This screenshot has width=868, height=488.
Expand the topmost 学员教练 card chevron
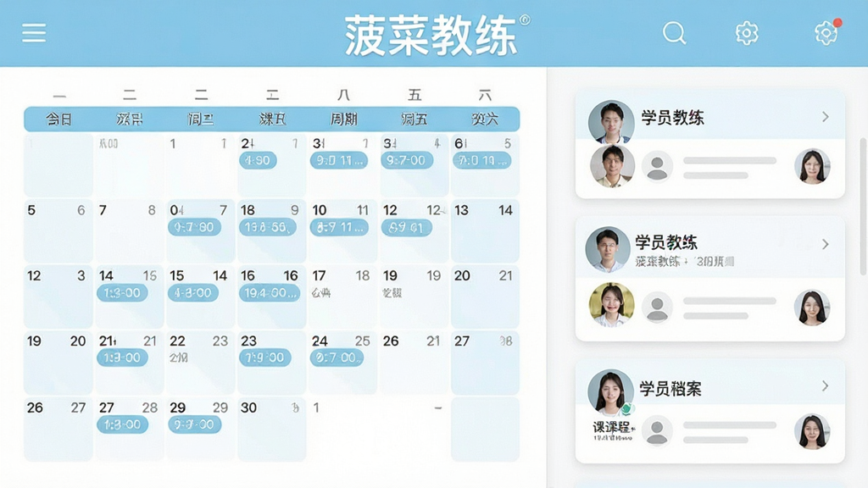(826, 117)
